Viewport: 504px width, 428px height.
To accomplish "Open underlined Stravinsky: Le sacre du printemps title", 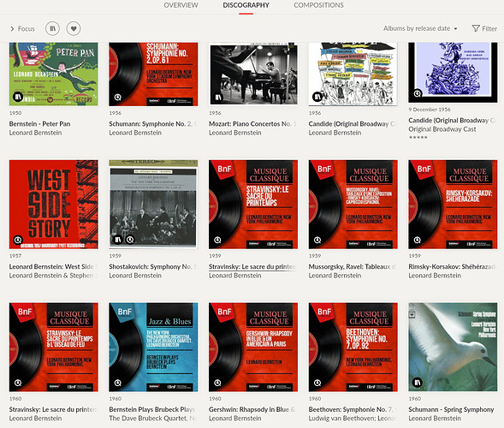I will pyautogui.click(x=252, y=266).
